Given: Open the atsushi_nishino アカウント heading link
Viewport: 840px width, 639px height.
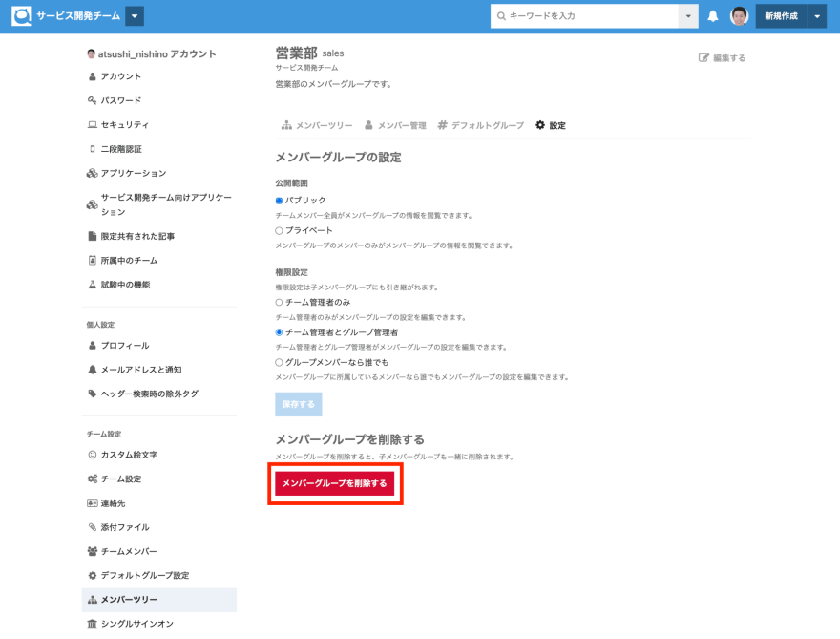Looking at the screenshot, I should click(151, 53).
